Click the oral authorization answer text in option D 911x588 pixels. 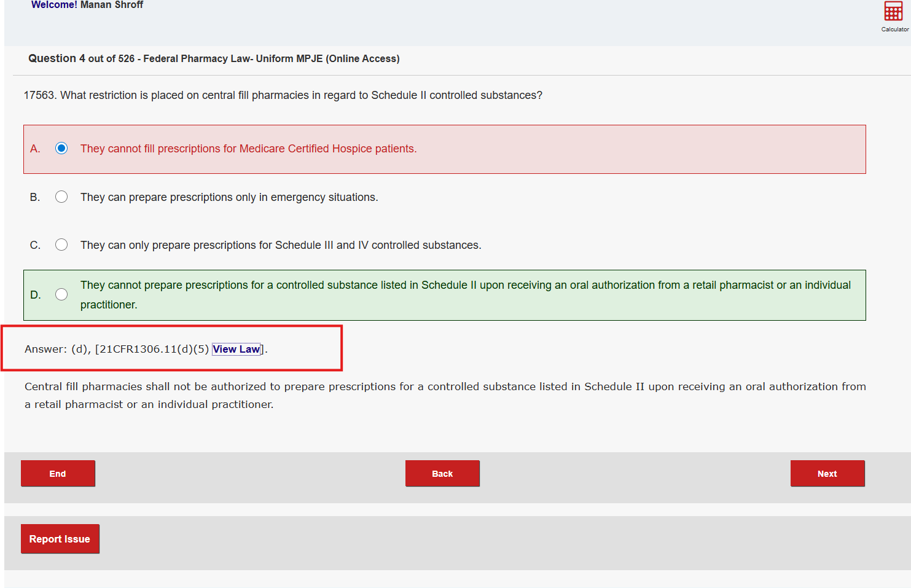pos(465,286)
